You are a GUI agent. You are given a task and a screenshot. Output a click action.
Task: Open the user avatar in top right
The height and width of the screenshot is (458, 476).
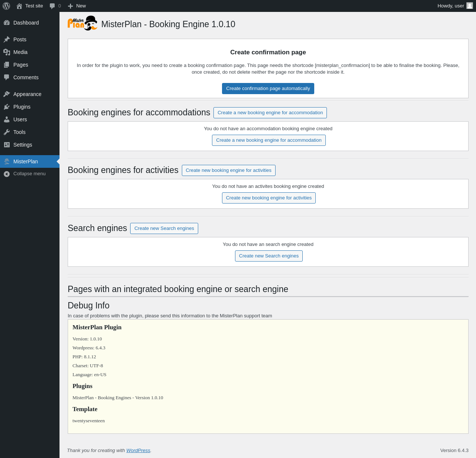(x=469, y=6)
